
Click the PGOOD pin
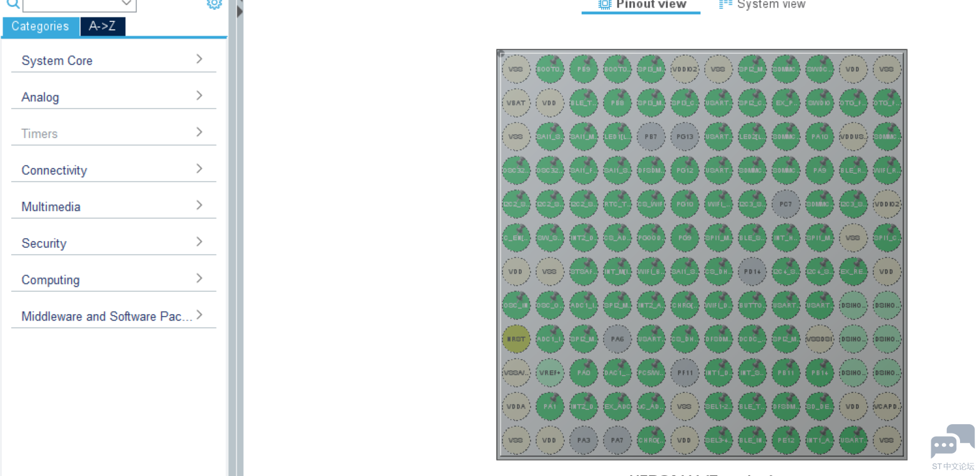tap(651, 238)
